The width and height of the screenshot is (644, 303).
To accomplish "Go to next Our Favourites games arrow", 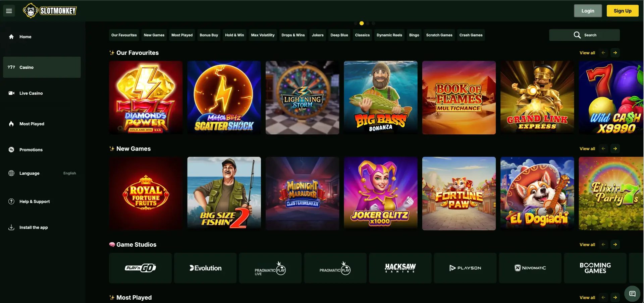I will [615, 53].
